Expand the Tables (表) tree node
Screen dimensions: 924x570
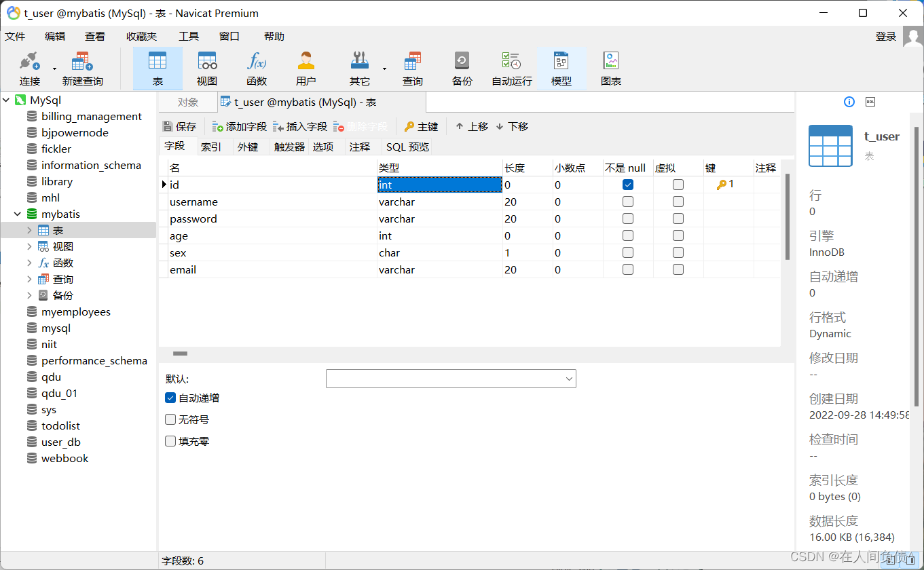point(29,231)
